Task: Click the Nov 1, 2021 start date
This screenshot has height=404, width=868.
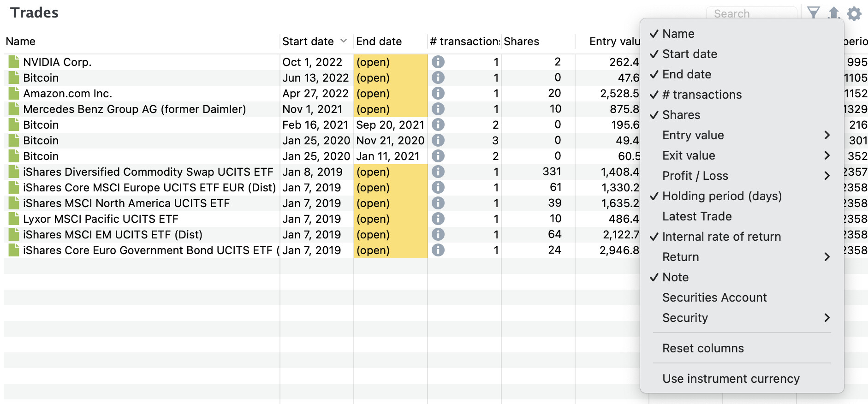Action: [312, 109]
